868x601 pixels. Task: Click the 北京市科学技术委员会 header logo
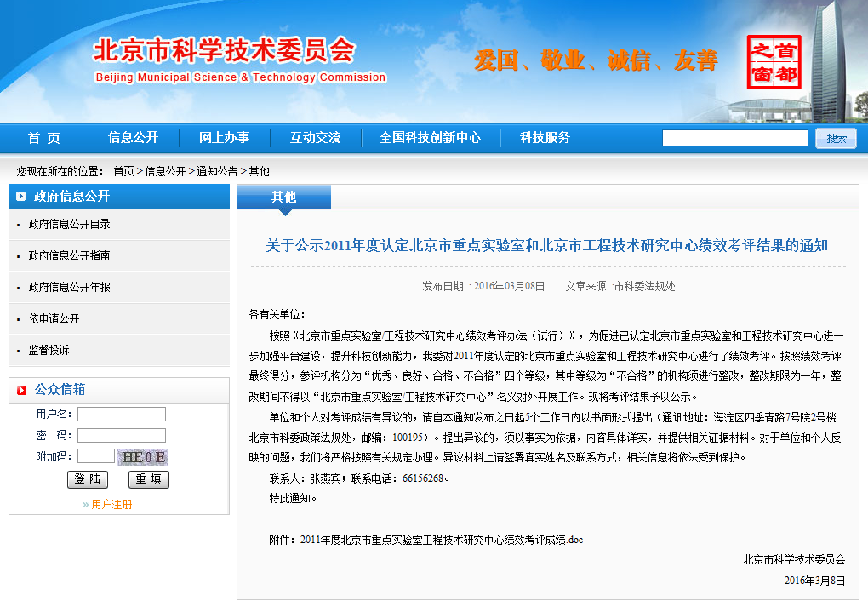(x=239, y=60)
